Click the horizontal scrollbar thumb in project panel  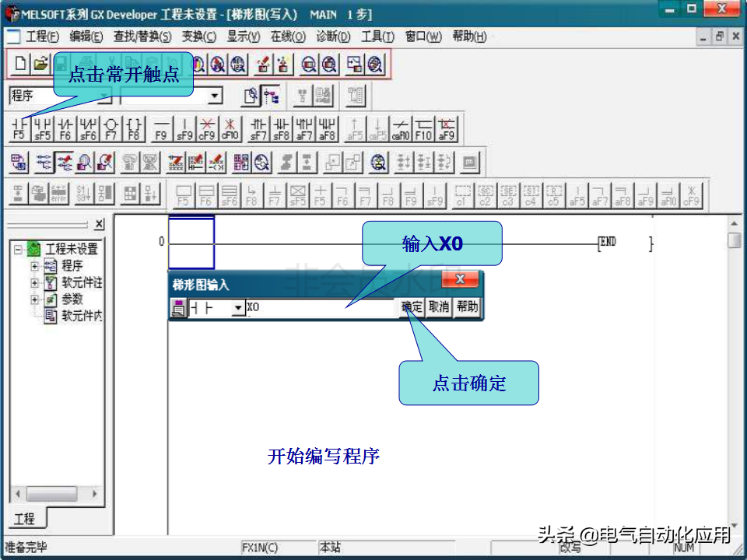tap(51, 493)
